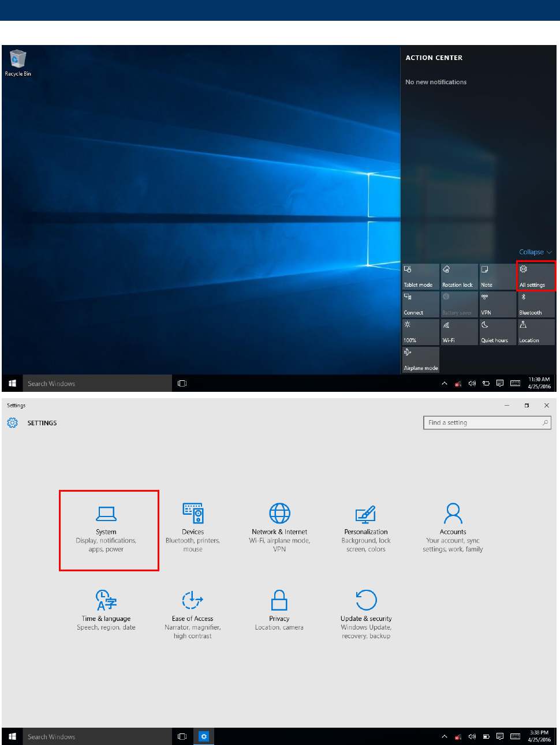Viewport: 560px width, 745px height.
Task: Toggle Airplane mode quick action
Action: 421,360
